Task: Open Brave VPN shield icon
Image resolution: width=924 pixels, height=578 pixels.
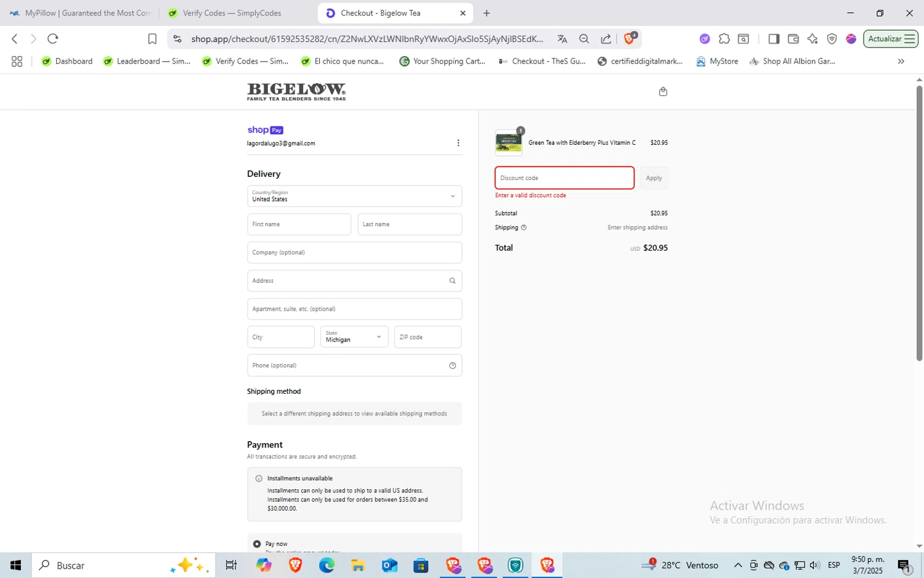Action: [x=832, y=39]
